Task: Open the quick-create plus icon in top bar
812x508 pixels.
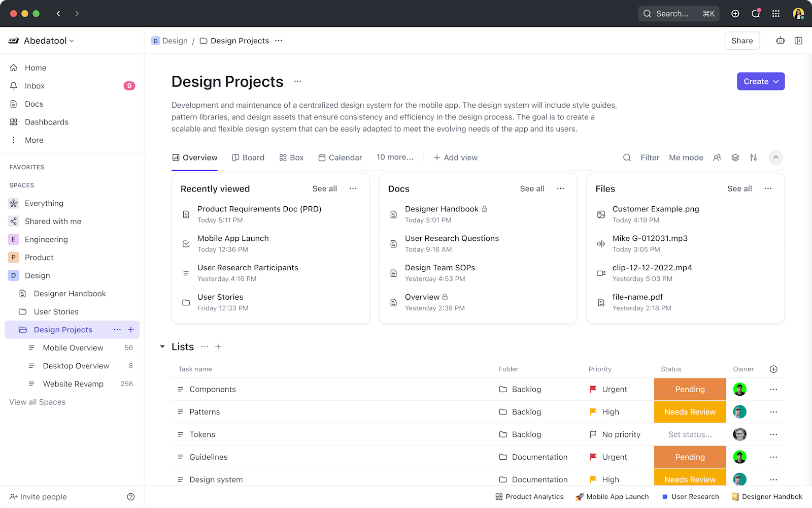Action: tap(735, 14)
